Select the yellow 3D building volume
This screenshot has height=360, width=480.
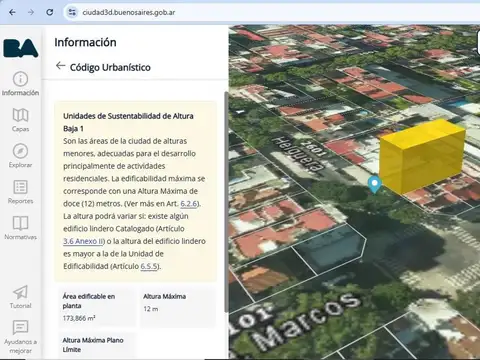pos(422,156)
